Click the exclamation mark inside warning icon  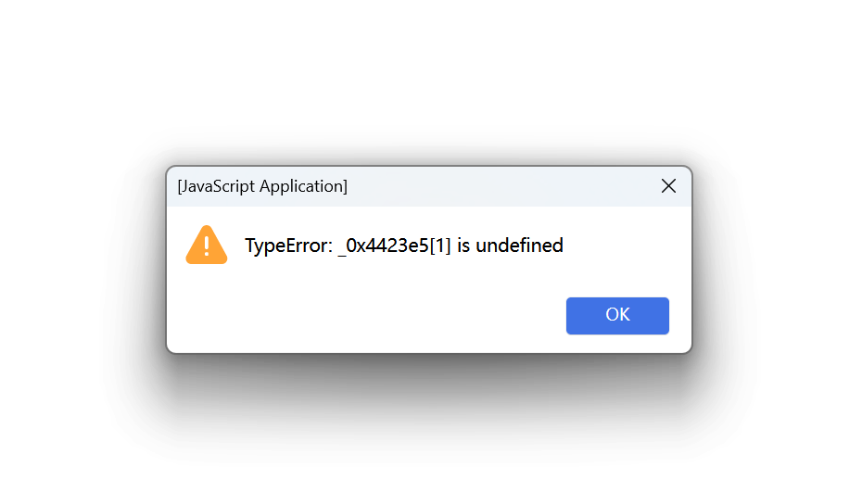point(207,246)
